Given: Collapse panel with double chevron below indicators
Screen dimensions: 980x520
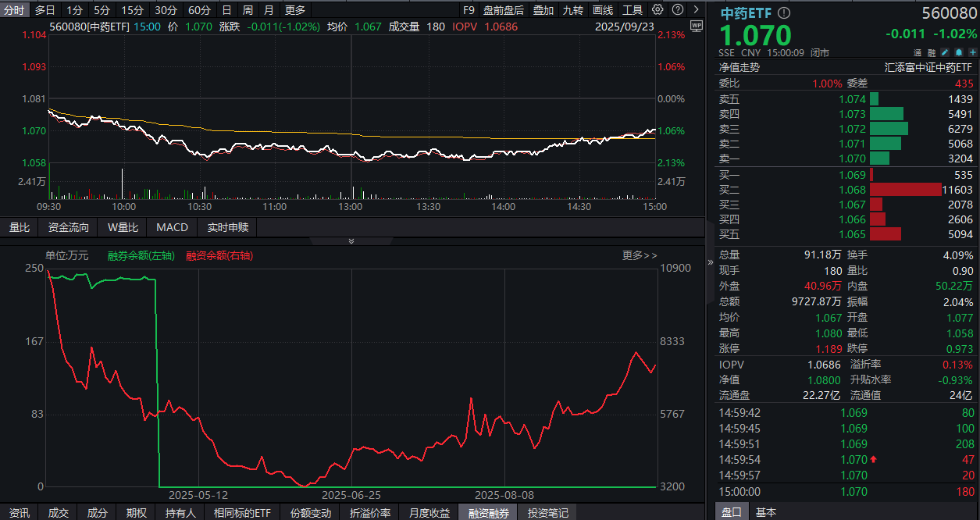Looking at the screenshot, I should [x=351, y=241].
